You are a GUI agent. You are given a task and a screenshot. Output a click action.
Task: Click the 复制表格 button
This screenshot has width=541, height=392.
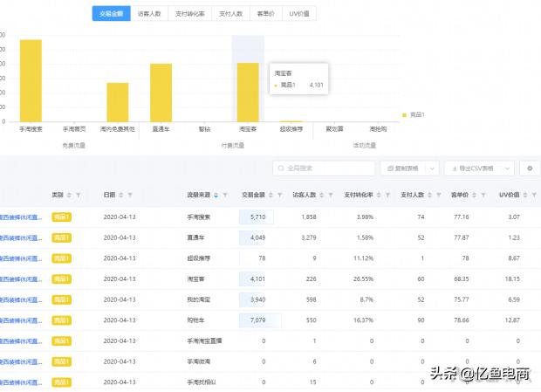pyautogui.click(x=403, y=168)
